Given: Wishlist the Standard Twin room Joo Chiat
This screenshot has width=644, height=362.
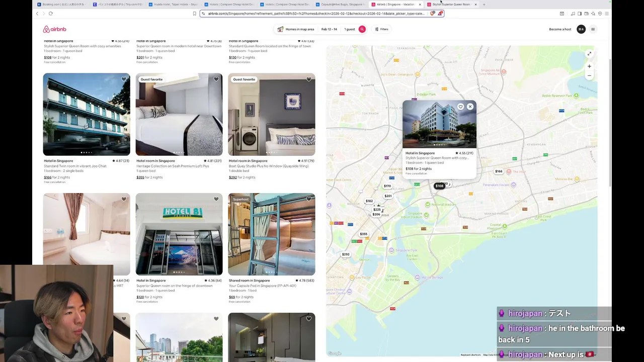Looking at the screenshot, I should (124, 79).
